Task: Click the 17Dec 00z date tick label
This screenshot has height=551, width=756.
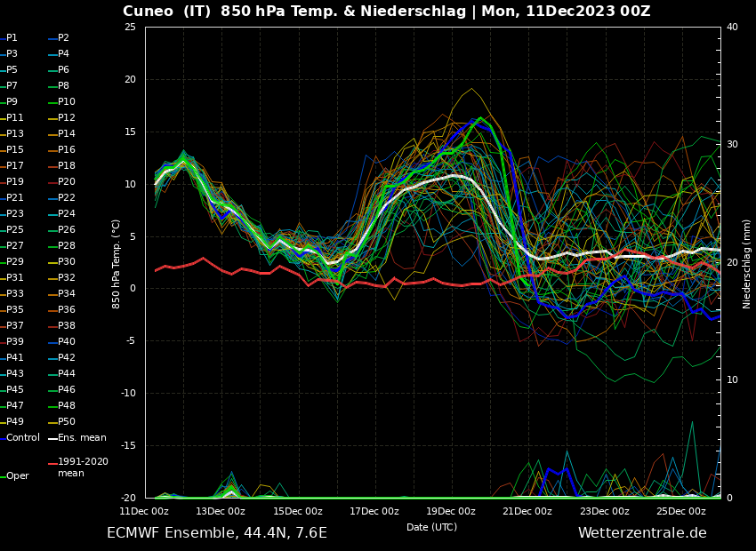Action: pyautogui.click(x=374, y=511)
